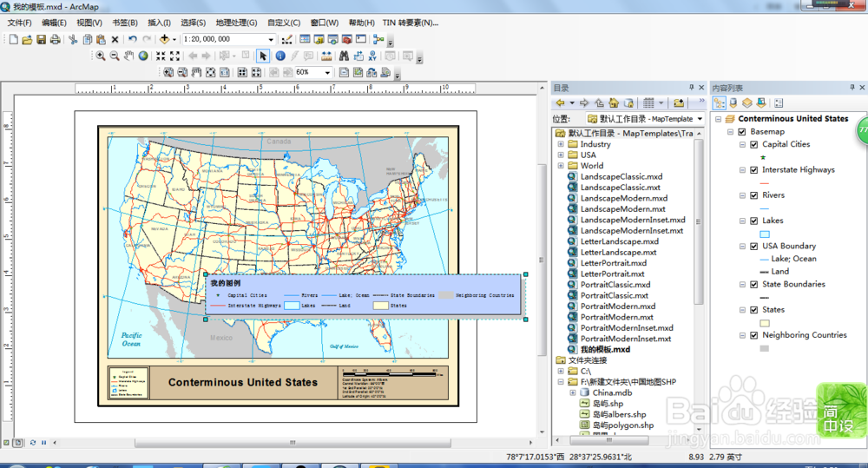The image size is (868, 468).
Task: Open the Go To XY tool
Action: coord(372,56)
